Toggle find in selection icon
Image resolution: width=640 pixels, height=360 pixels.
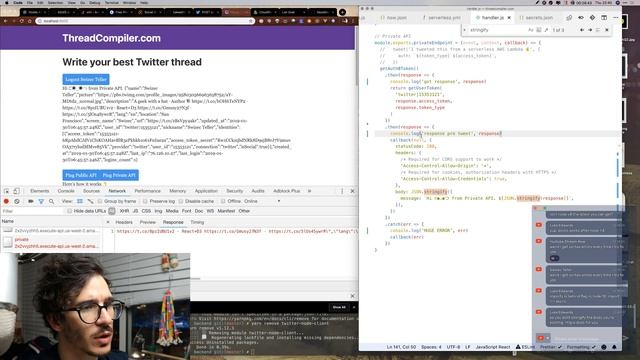[598, 30]
